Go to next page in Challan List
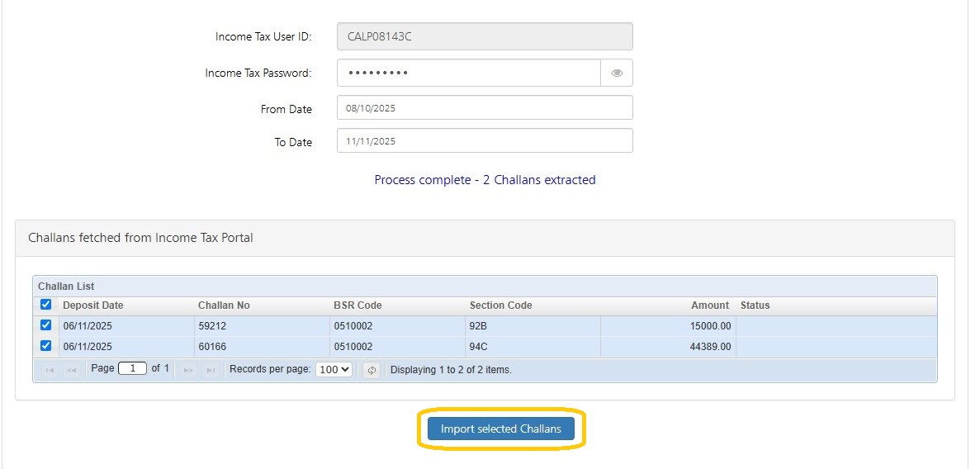Screen dimensions: 980x469 189,370
